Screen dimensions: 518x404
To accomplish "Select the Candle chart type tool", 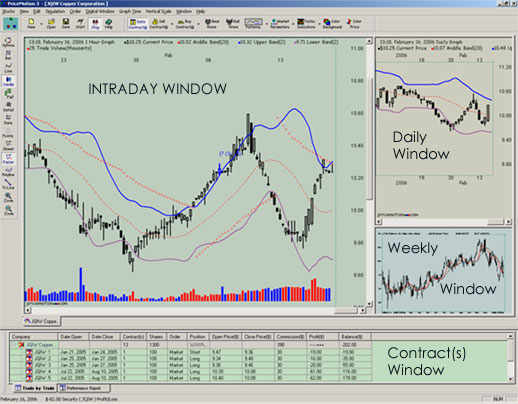I will 8,81.
